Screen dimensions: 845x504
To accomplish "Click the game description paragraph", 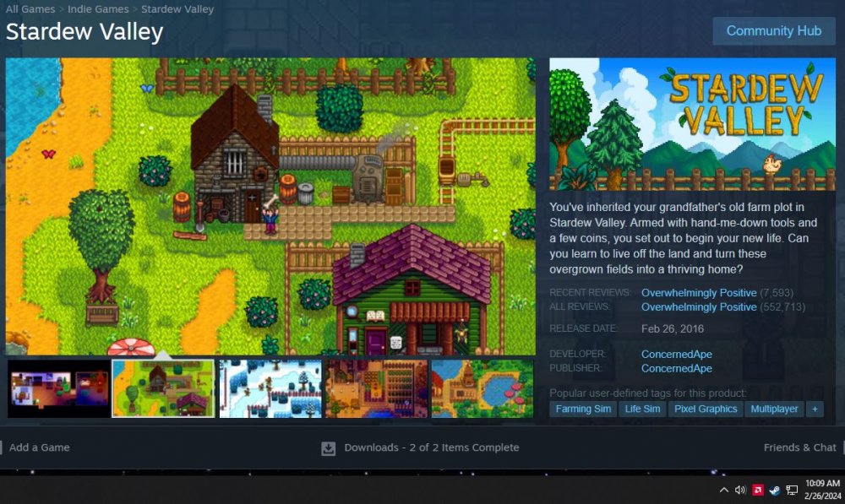I will [x=684, y=238].
